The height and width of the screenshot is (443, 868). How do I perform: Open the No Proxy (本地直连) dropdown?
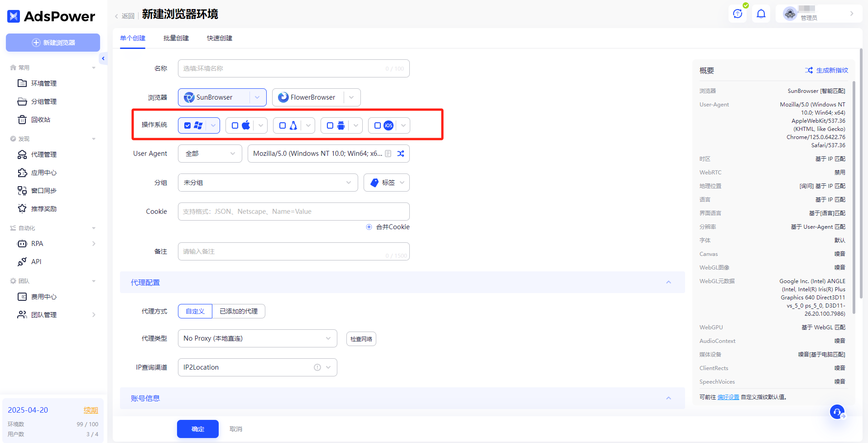click(x=258, y=338)
